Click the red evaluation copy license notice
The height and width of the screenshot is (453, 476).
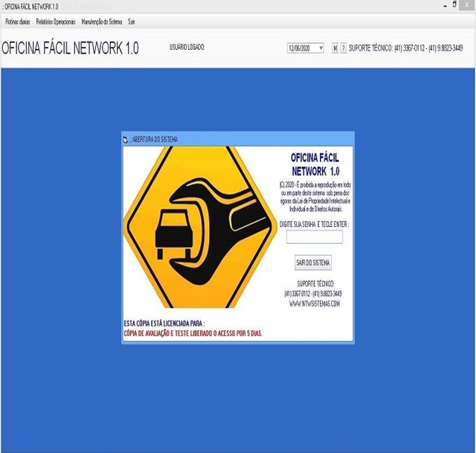click(193, 333)
